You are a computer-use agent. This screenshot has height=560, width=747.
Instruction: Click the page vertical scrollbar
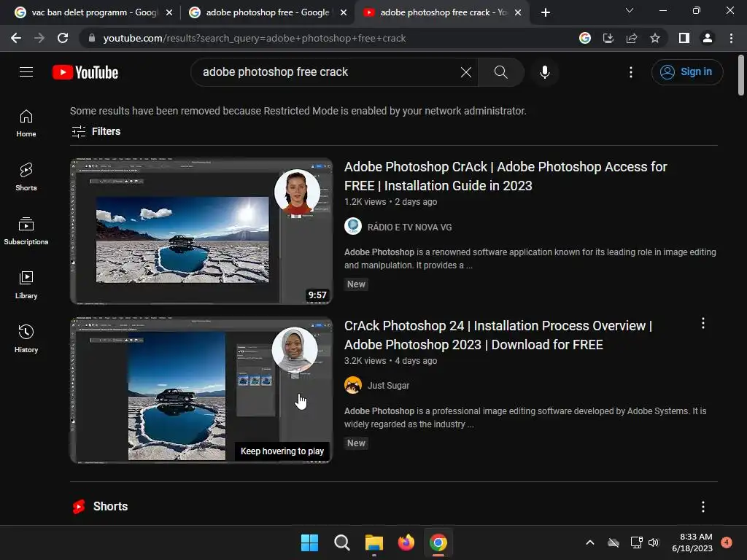pos(741,75)
